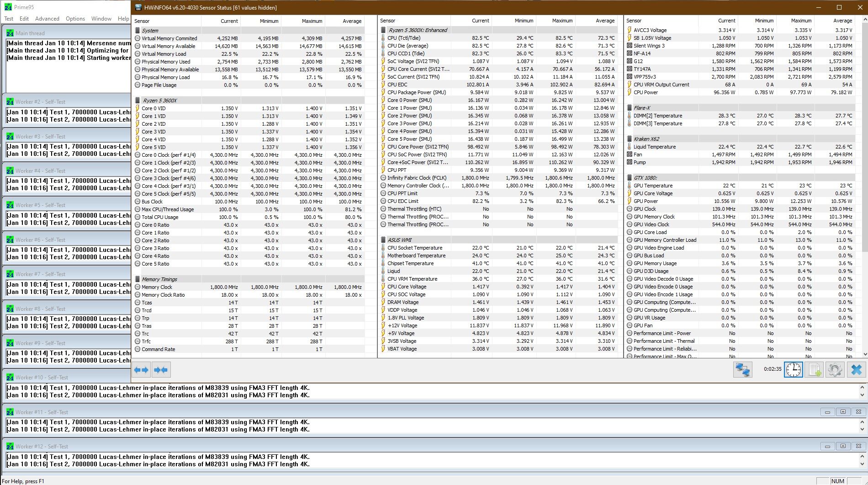The image size is (868, 485).
Task: Open HWiNFO sensor settings gear icon
Action: point(835,369)
